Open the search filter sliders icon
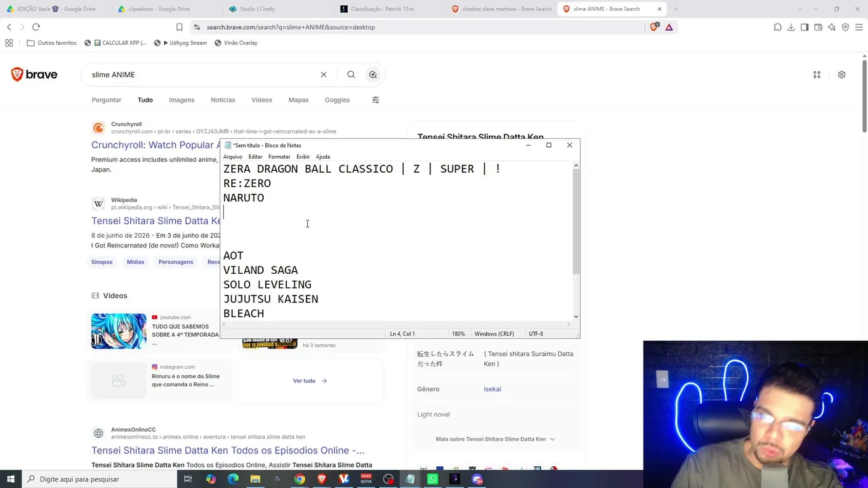 (375, 100)
